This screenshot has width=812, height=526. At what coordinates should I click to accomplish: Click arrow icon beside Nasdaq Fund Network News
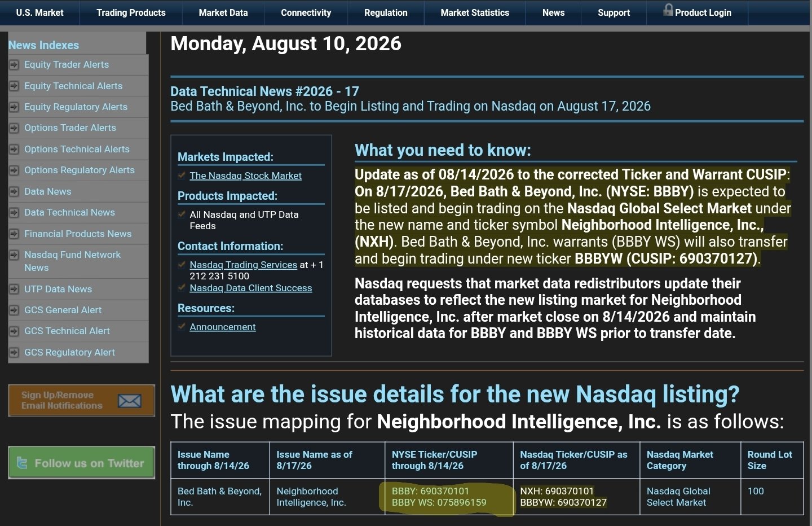tap(14, 255)
